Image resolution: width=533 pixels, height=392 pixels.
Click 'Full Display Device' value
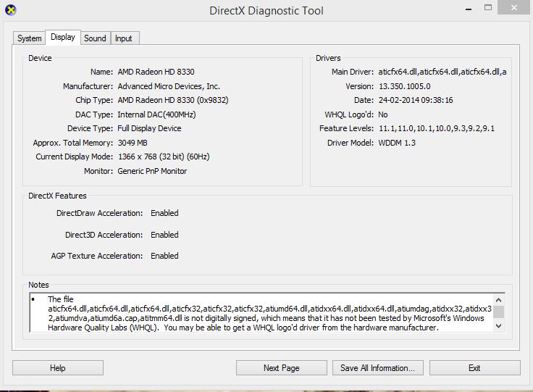(149, 128)
